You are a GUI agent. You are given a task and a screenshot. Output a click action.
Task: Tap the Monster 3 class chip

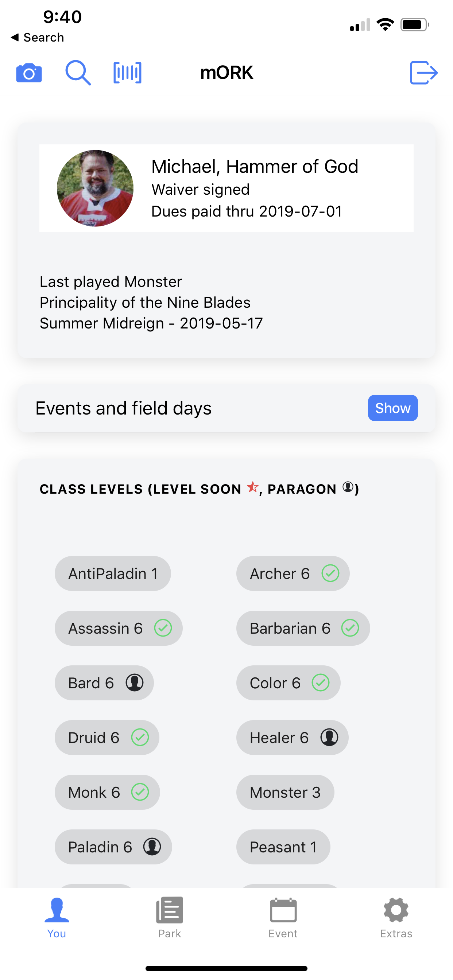pos(285,792)
